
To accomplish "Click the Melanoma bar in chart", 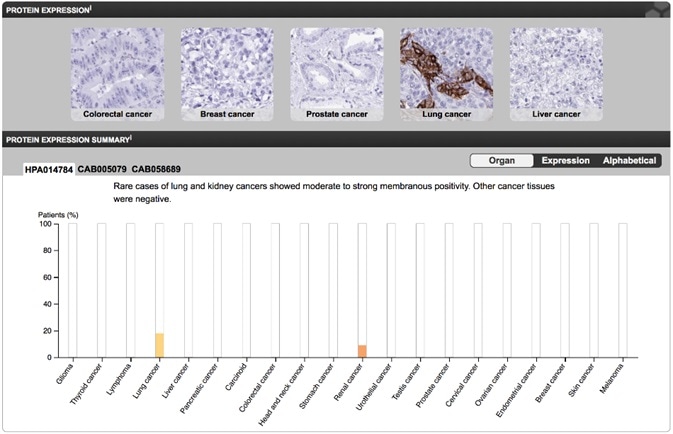I will (623, 290).
